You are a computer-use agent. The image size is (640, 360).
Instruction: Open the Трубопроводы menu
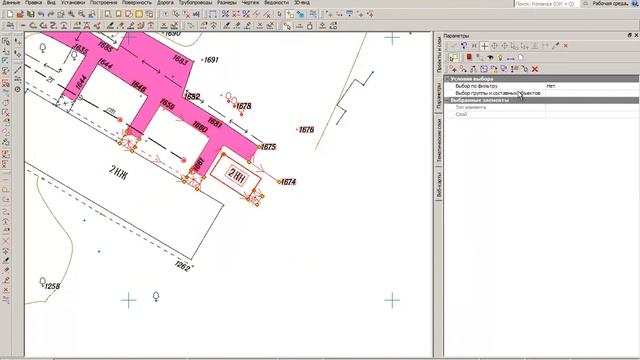[196, 2]
